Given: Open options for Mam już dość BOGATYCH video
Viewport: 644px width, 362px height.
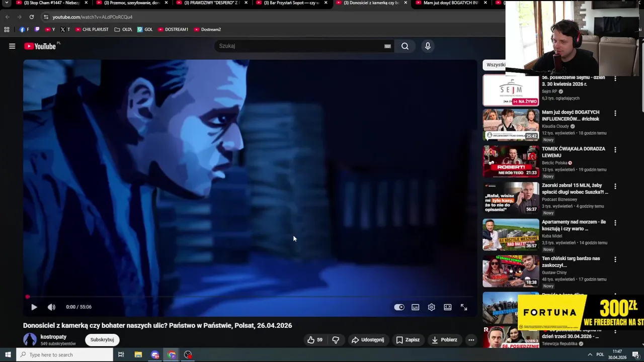Looking at the screenshot, I should (615, 113).
